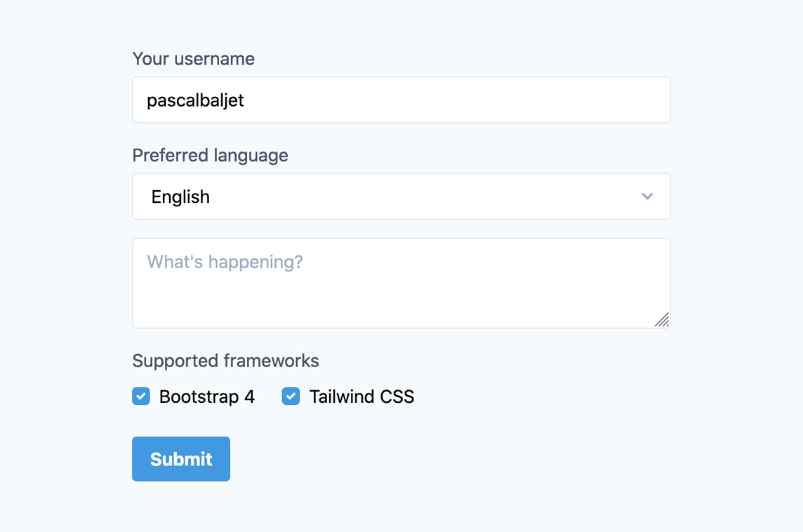Viewport: 803px width, 532px height.
Task: Click the checkmark icon in the Bootstrap checkbox
Action: [x=140, y=396]
